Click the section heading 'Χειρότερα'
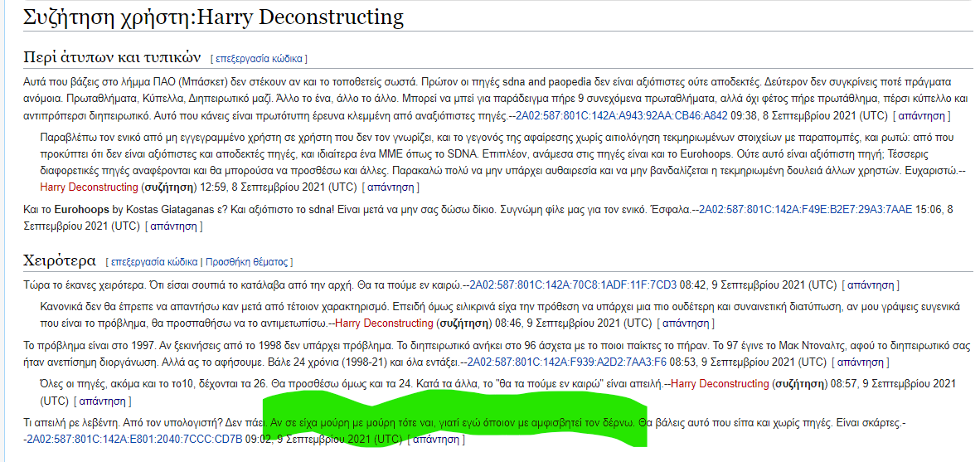This screenshot has width=980, height=462. pos(60,260)
